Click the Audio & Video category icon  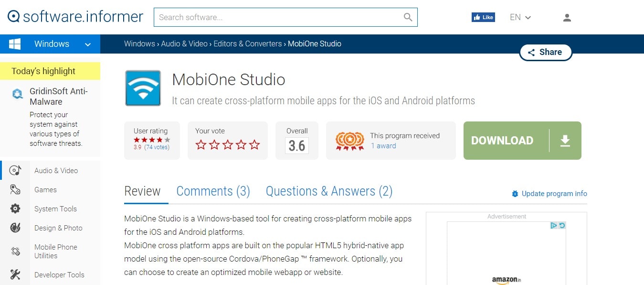(15, 171)
